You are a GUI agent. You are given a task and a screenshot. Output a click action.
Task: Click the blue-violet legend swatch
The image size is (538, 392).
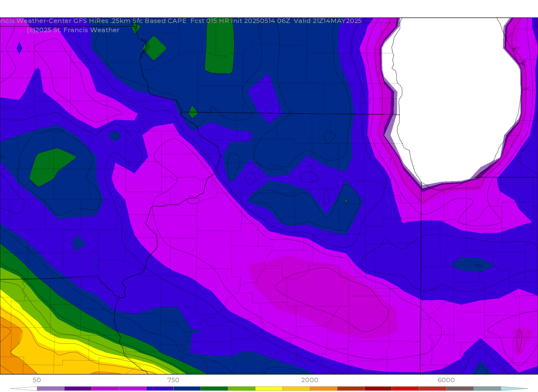[x=160, y=389]
